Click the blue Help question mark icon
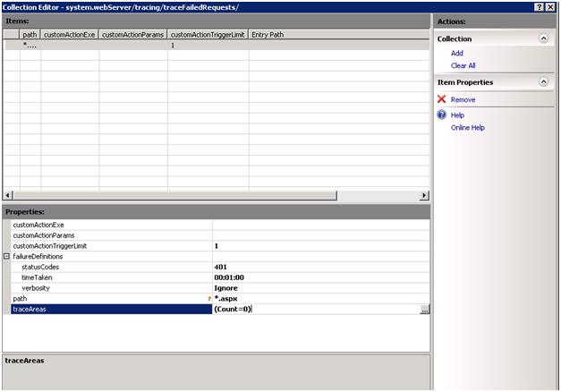Screen dimensions: 561x392 pos(441,115)
